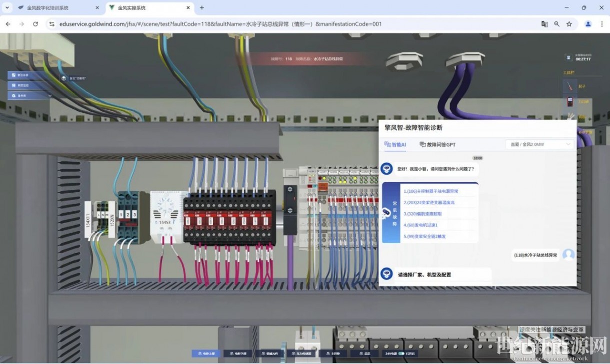Choose common fault 5.(99)变桨安全链2触发
Image resolution: width=610 pixels, height=364 pixels.
(424, 236)
